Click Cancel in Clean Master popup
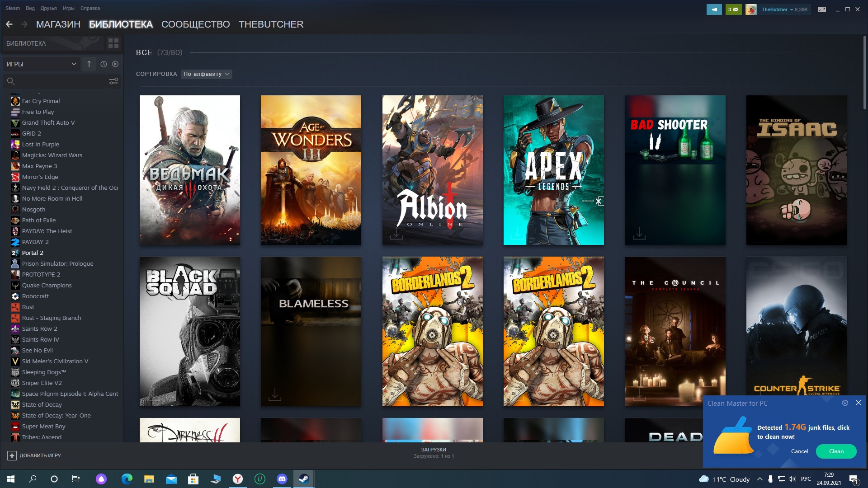 (x=799, y=451)
